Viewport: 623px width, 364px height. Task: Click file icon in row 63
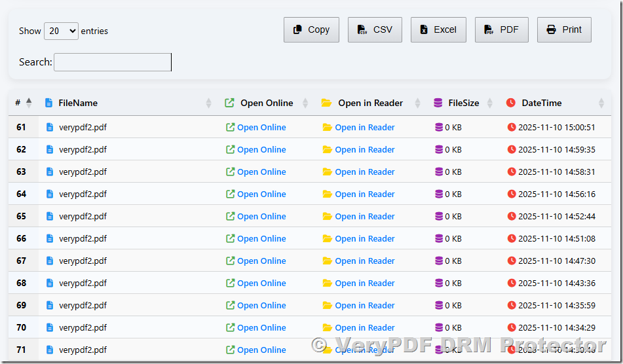point(50,172)
